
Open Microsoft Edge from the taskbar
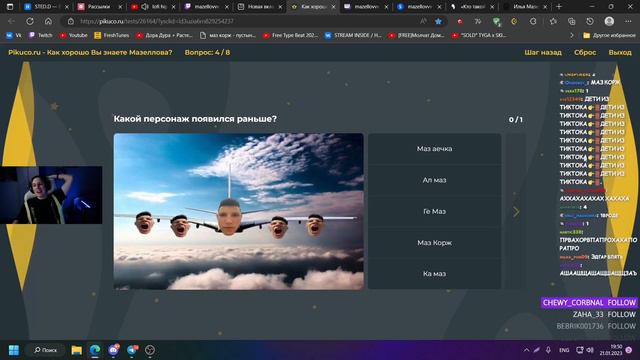point(95,350)
